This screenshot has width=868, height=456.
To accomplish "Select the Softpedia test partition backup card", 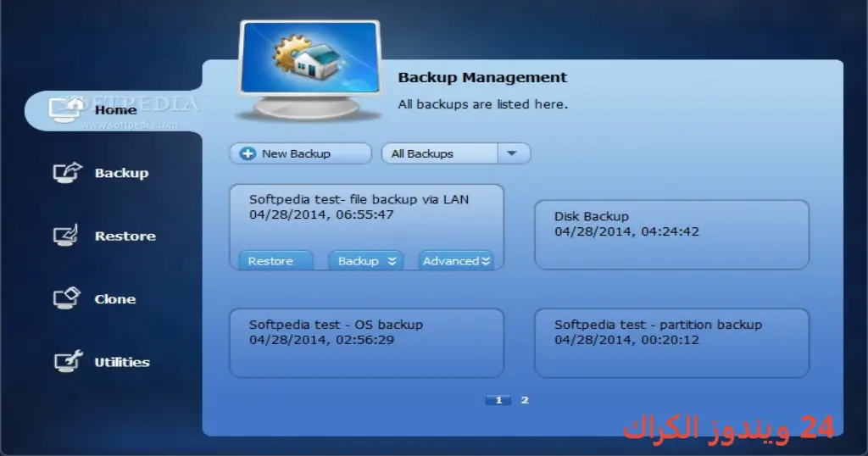I will [x=671, y=343].
